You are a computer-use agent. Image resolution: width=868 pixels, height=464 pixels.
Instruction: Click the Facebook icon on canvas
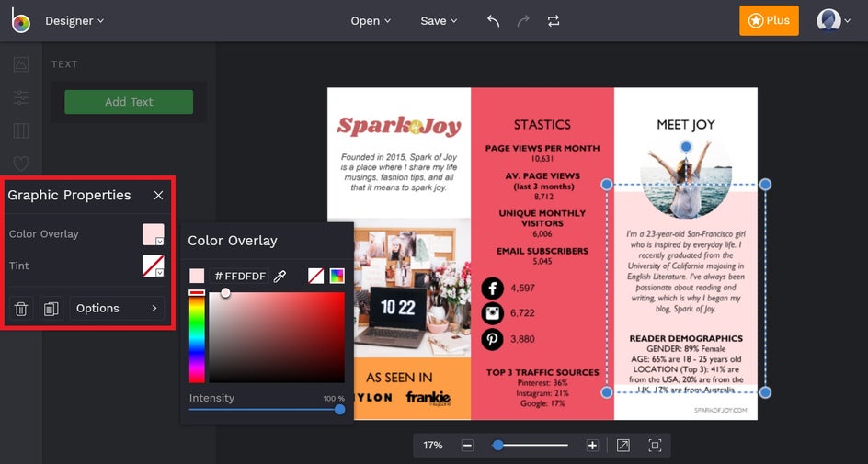coord(492,289)
